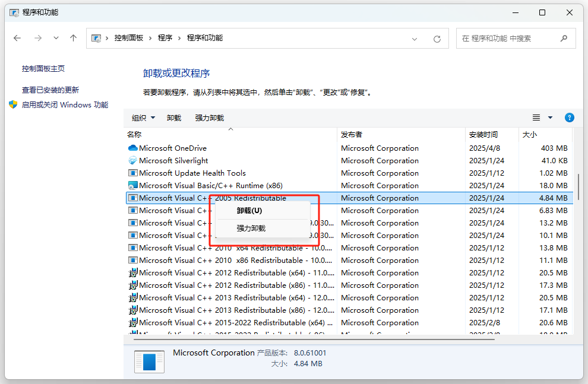This screenshot has height=384, width=588.
Task: Click the Microsoft OneDrive cloud icon
Action: coord(133,148)
